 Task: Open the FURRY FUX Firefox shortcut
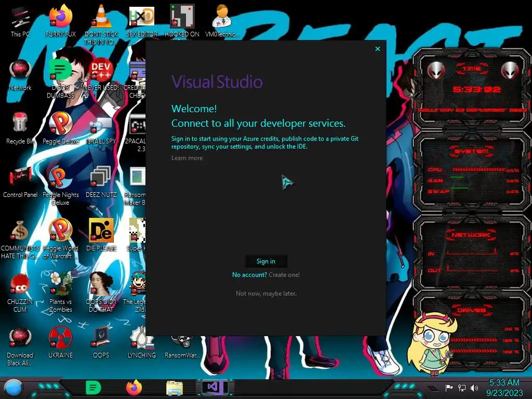pyautogui.click(x=61, y=21)
